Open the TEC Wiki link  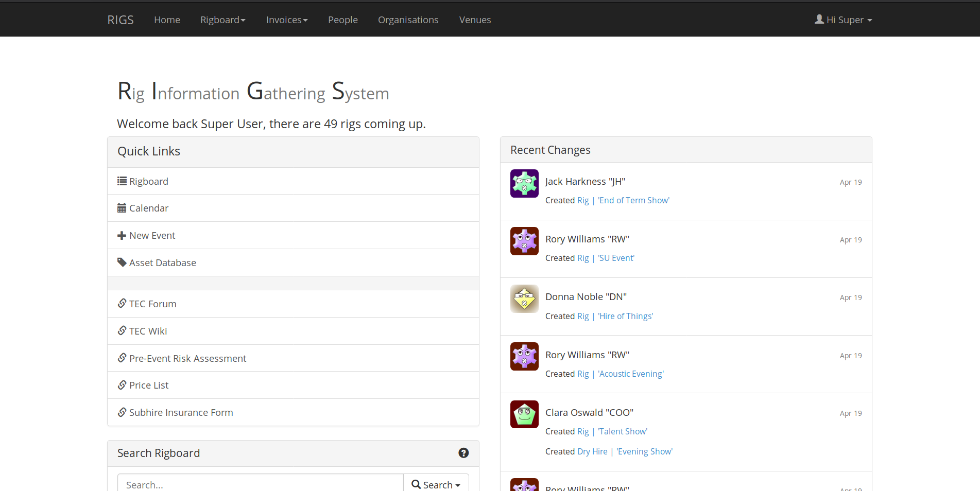148,331
